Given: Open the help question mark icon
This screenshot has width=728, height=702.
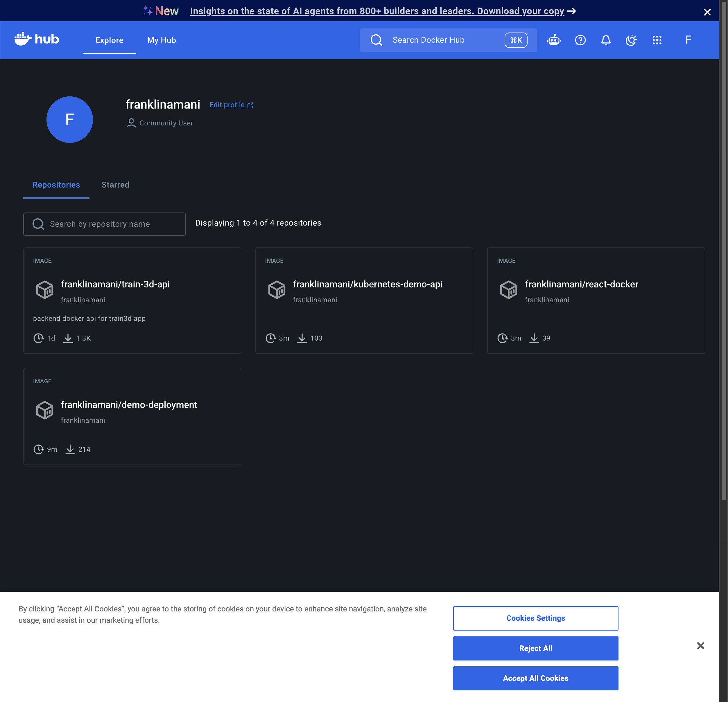Looking at the screenshot, I should [580, 40].
